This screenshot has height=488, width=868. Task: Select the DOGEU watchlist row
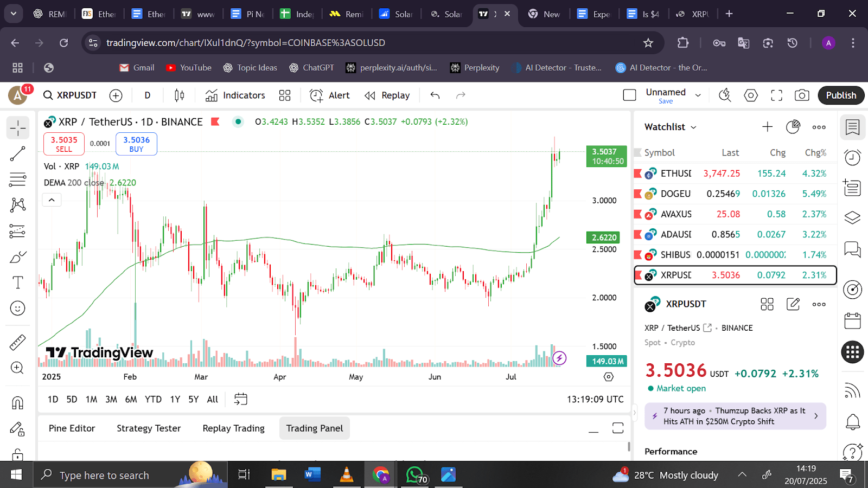point(735,194)
